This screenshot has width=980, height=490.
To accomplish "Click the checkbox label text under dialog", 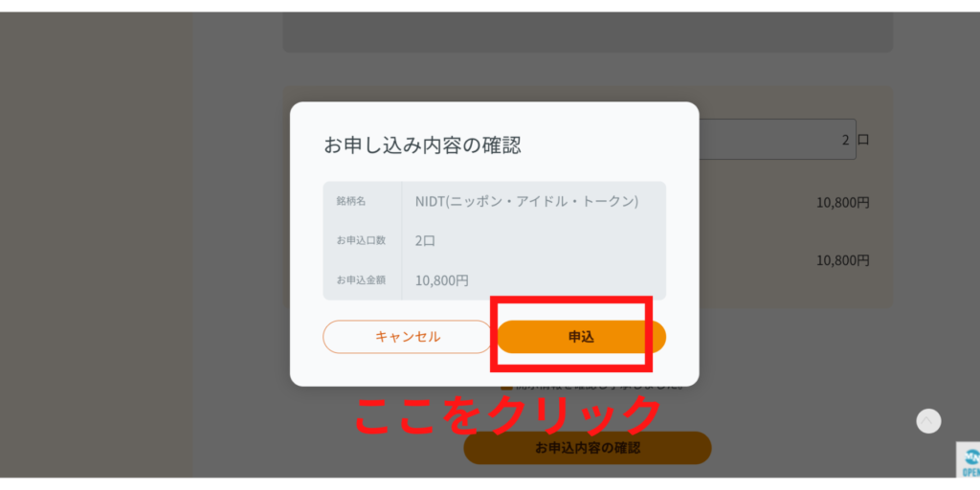I will 598,387.
